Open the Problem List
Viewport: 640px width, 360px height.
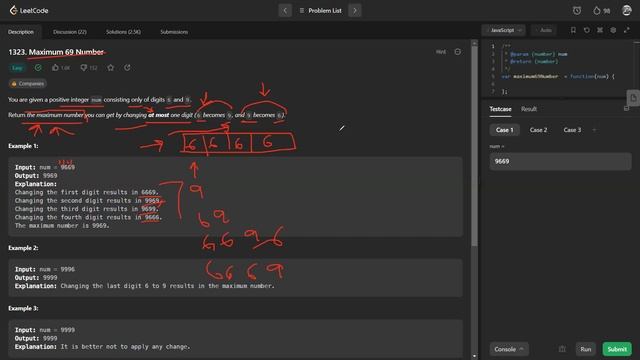click(320, 11)
